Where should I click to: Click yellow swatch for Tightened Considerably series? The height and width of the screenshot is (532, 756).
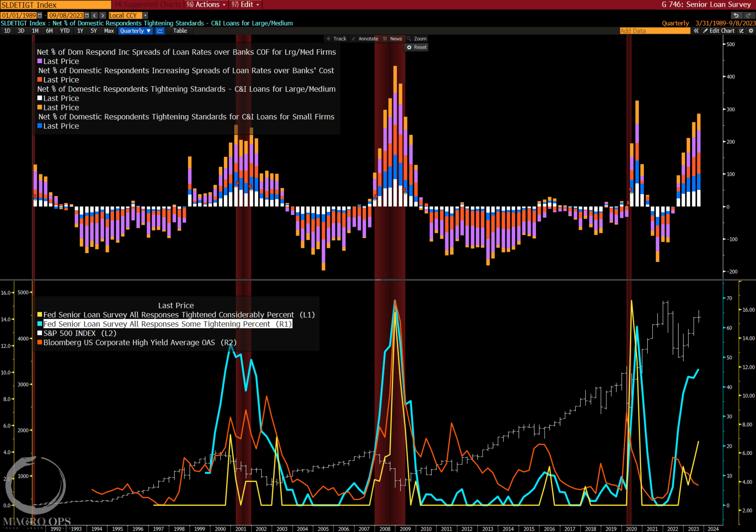[x=40, y=315]
